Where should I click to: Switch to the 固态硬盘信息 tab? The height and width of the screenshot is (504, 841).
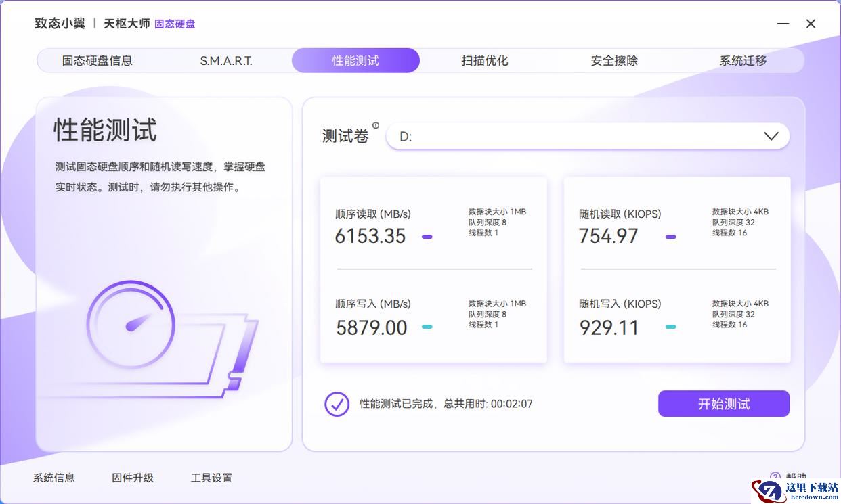[x=98, y=60]
